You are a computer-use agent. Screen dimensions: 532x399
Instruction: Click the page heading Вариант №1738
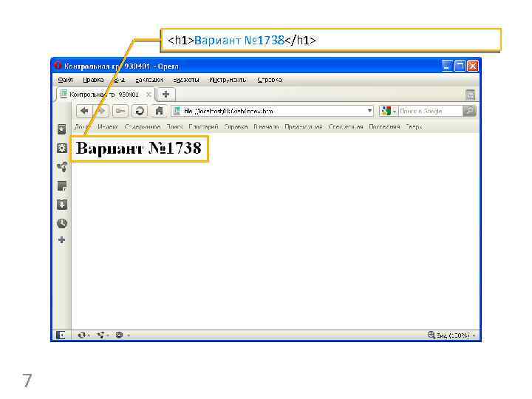pyautogui.click(x=139, y=149)
